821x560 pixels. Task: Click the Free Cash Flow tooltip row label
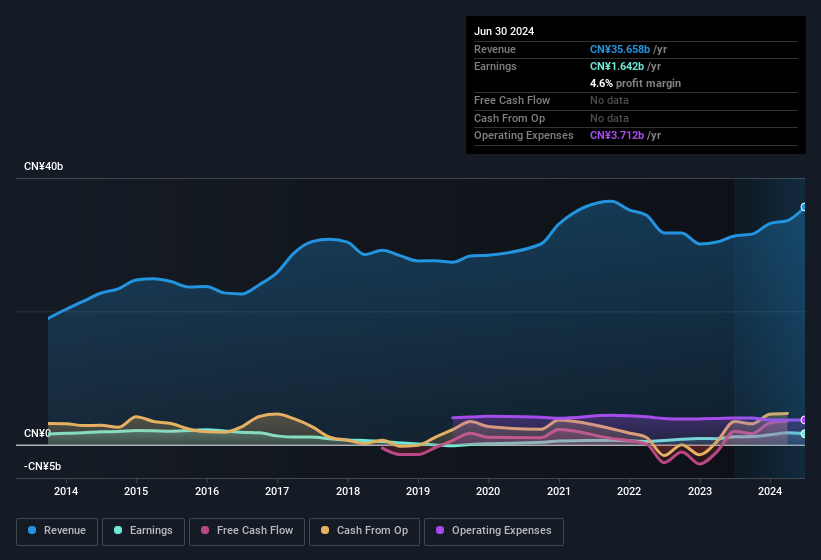(x=512, y=100)
